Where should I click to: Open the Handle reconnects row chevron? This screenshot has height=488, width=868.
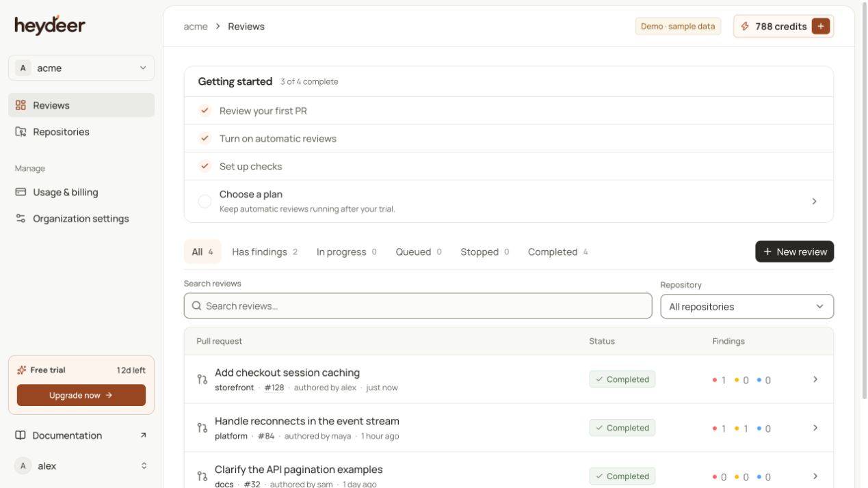[x=815, y=428]
